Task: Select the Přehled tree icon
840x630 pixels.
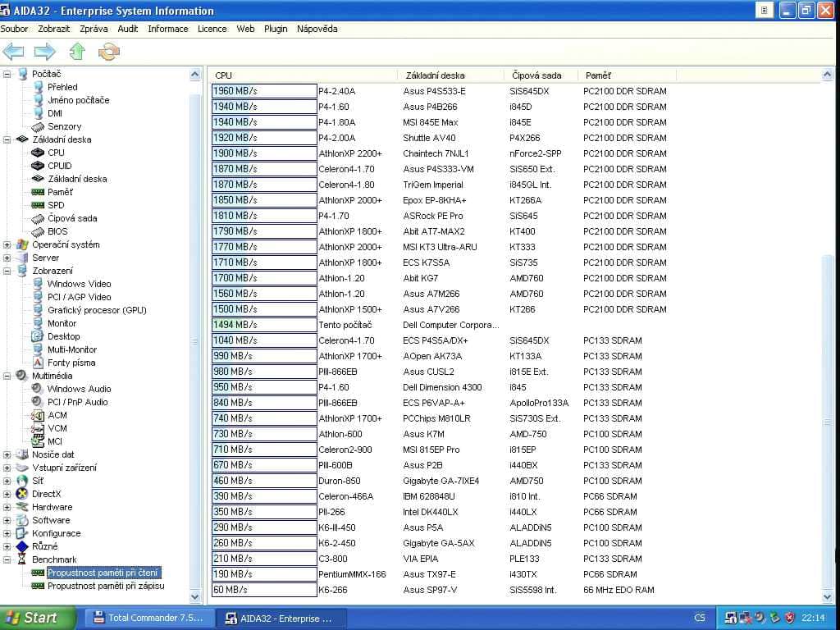Action: click(38, 87)
